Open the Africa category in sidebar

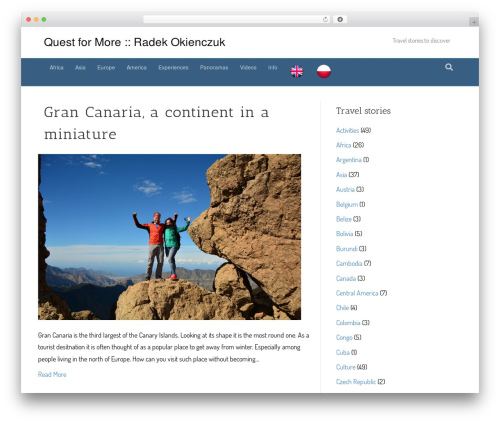tap(343, 145)
